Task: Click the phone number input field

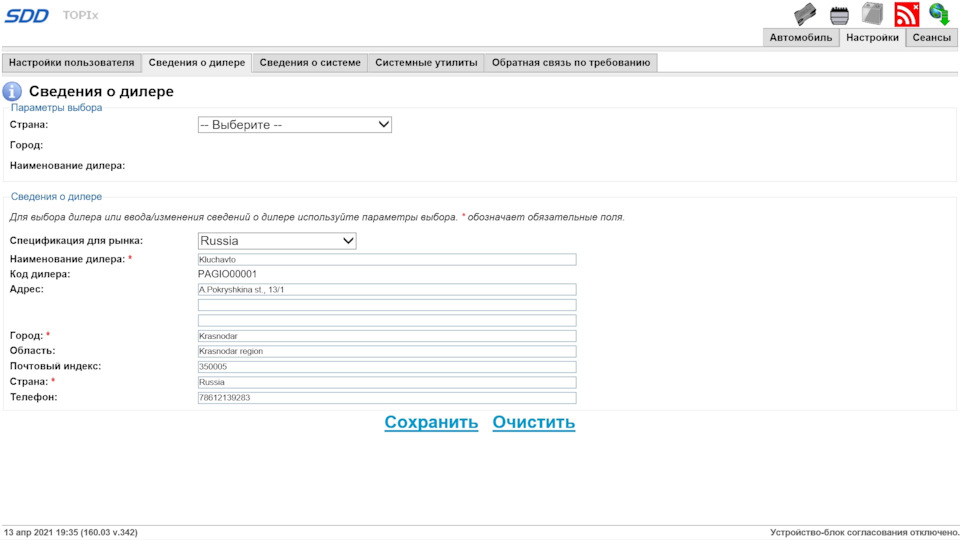Action: [x=387, y=398]
